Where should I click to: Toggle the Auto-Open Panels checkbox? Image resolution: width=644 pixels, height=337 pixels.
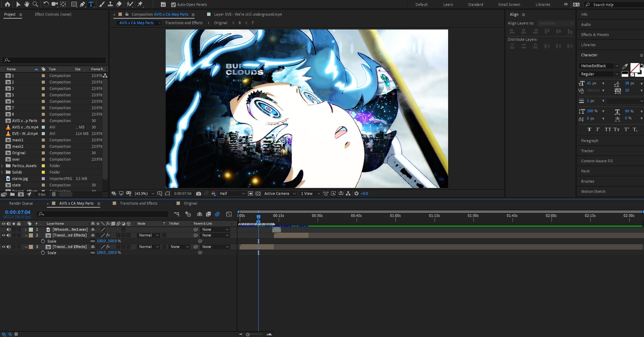(x=173, y=5)
